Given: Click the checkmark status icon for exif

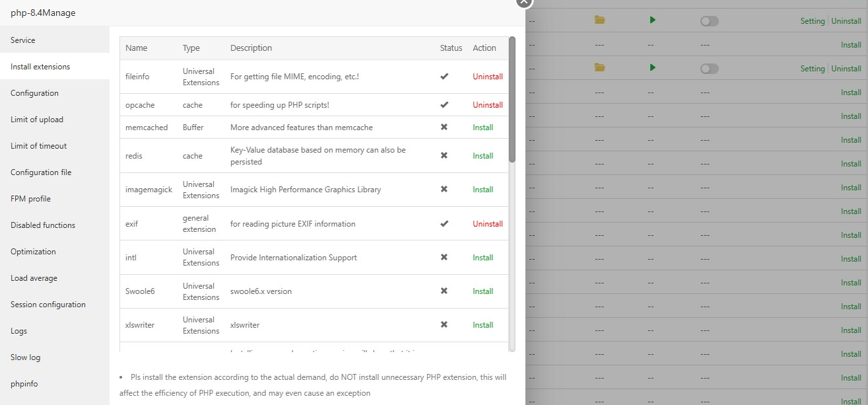Looking at the screenshot, I should point(444,224).
